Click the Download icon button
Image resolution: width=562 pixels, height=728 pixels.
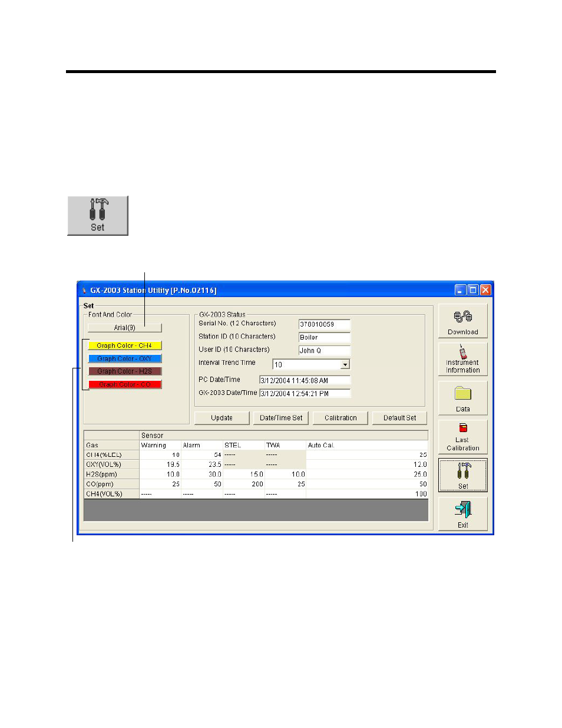pos(462,321)
